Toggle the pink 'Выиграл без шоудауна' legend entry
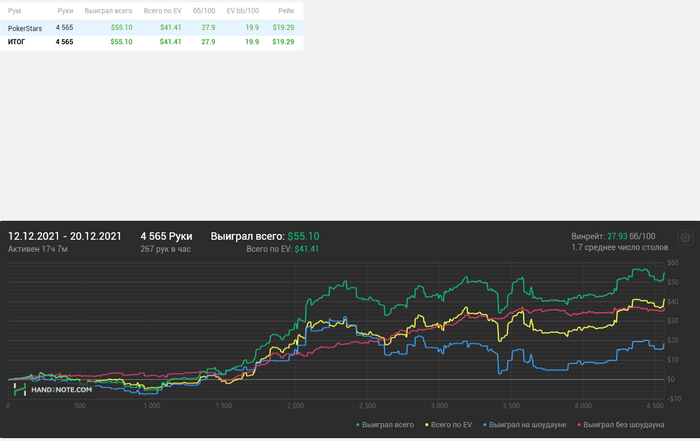This screenshot has width=700, height=441. (x=621, y=425)
